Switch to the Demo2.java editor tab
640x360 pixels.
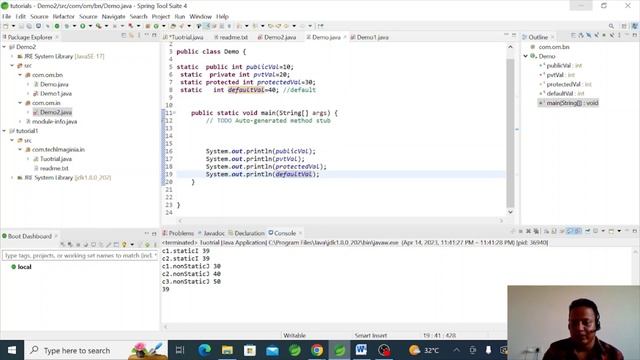pos(276,37)
